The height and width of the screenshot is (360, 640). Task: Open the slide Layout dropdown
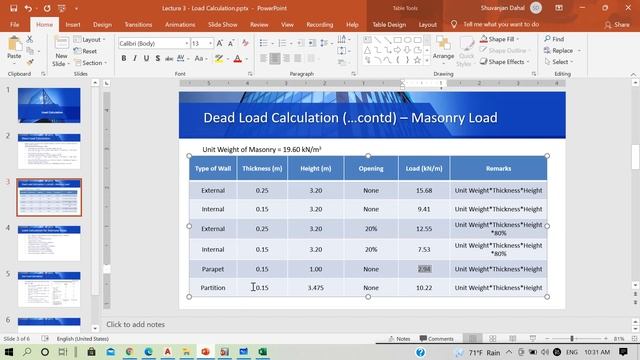(89, 40)
